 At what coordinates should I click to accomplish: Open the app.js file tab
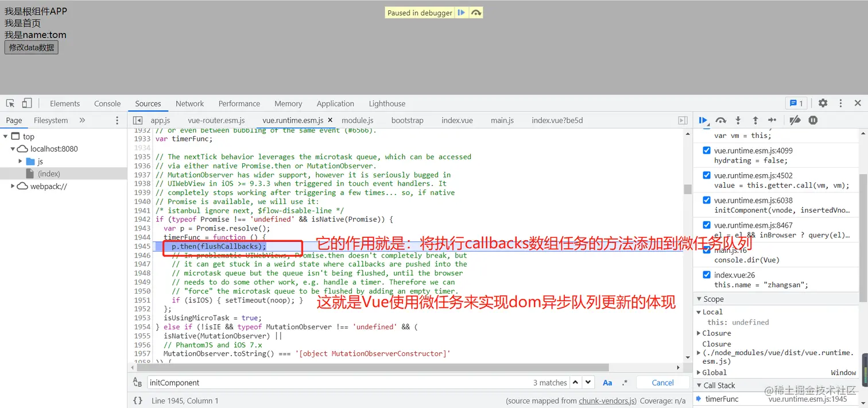click(160, 120)
